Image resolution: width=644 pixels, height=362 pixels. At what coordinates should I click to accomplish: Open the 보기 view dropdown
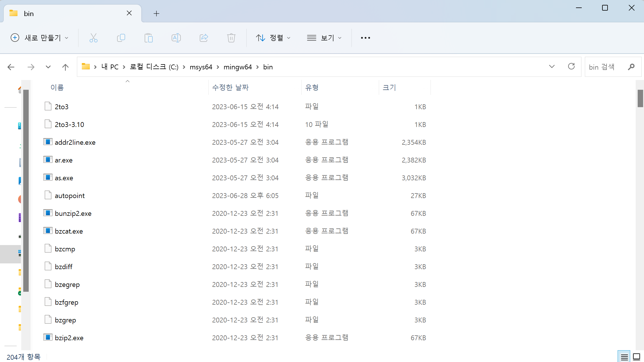324,38
